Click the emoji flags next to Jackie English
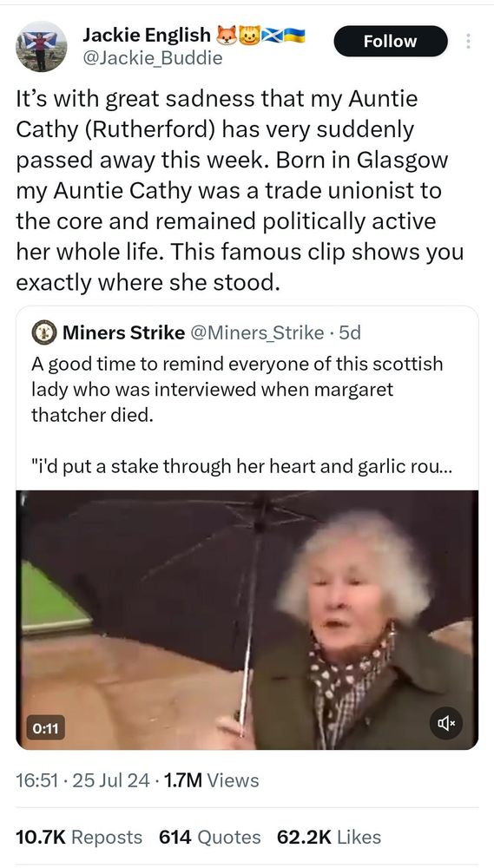The image size is (494, 868). [260, 35]
